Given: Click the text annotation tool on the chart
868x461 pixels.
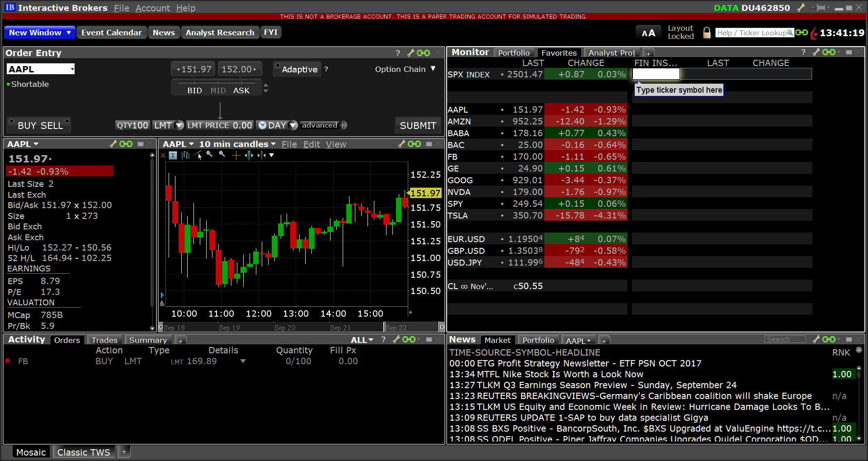Looking at the screenshot, I should coord(173,155).
